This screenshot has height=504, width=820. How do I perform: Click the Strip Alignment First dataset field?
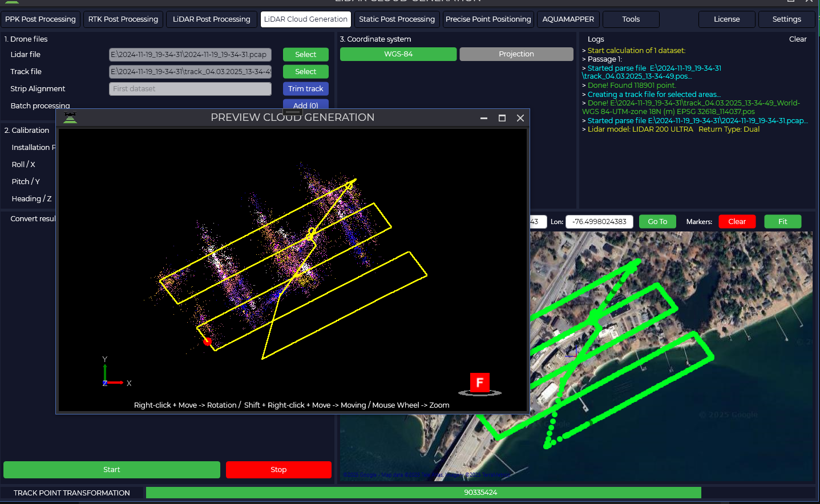click(x=190, y=89)
